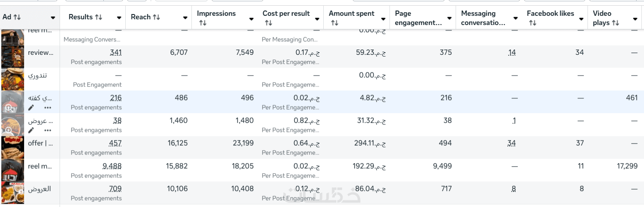The image size is (644, 207).
Task: Expand the Page engagement column dropdown
Action: tap(449, 18)
